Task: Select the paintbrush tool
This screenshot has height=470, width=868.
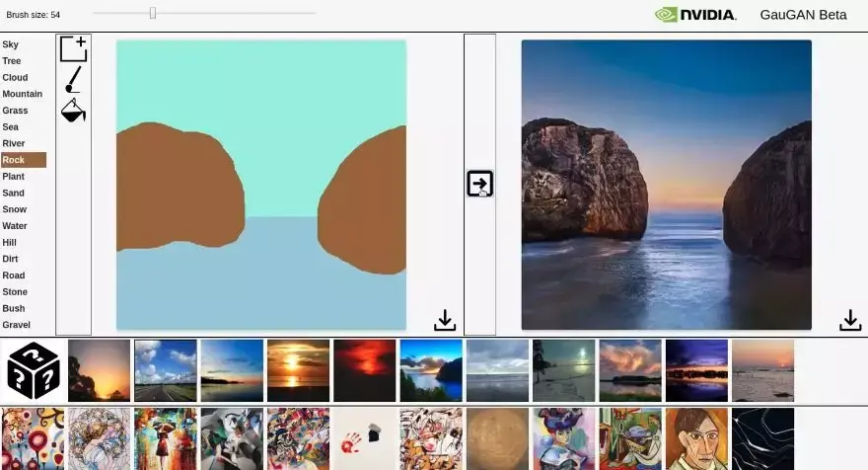Action: [73, 79]
